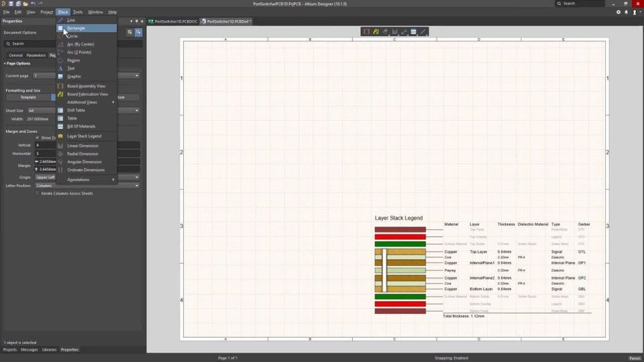Click the line tool in floating toolbar
Viewport: 644px width, 362px height.
click(x=423, y=32)
